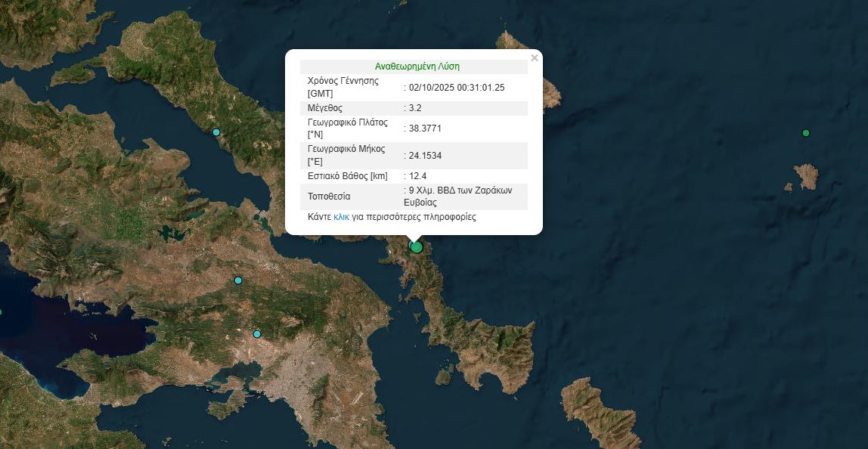Click the longitude value 24.1534

pyautogui.click(x=425, y=156)
